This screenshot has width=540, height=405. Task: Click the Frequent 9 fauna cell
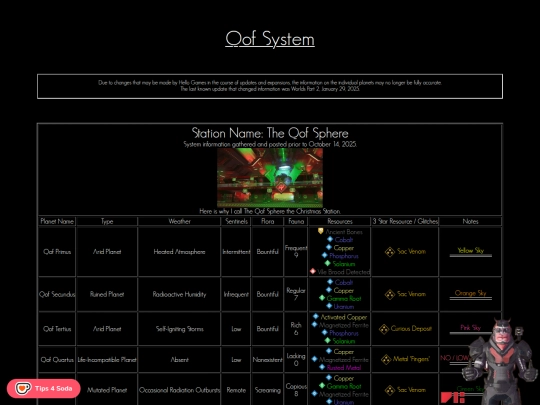pos(296,252)
